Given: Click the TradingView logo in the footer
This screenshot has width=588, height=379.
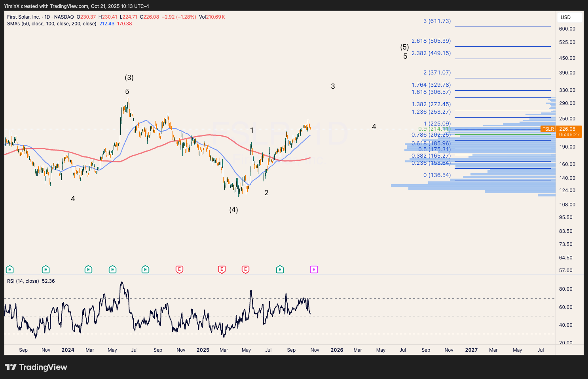Looking at the screenshot, I should 36,367.
